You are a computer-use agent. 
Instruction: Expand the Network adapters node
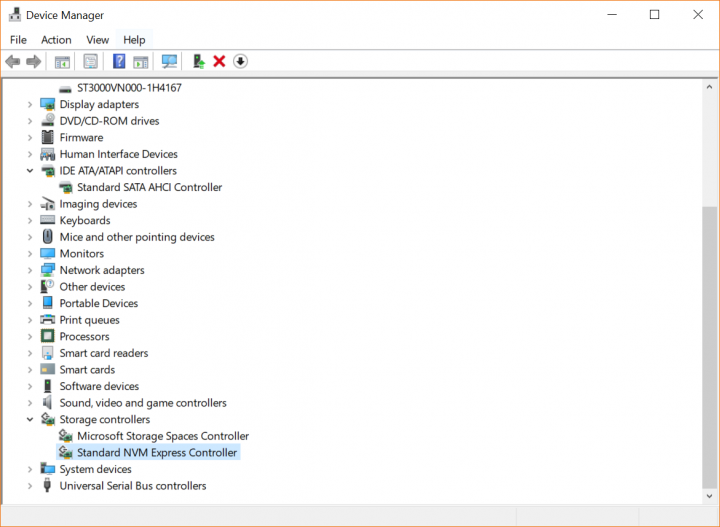30,270
